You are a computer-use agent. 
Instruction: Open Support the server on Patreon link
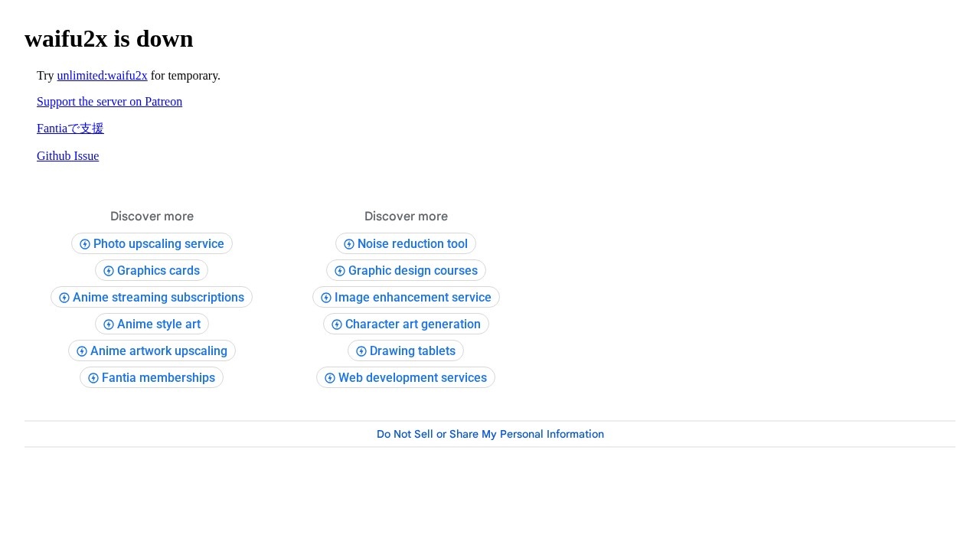(109, 102)
